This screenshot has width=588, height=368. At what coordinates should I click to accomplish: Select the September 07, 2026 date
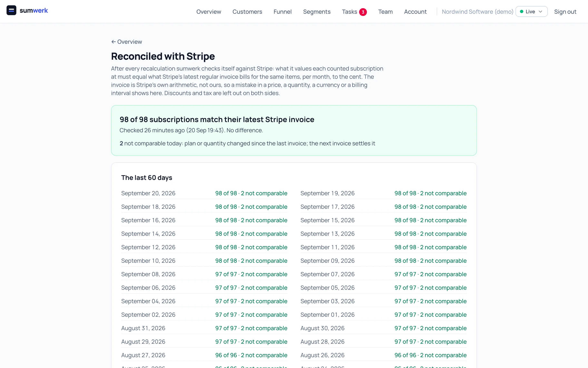click(327, 274)
